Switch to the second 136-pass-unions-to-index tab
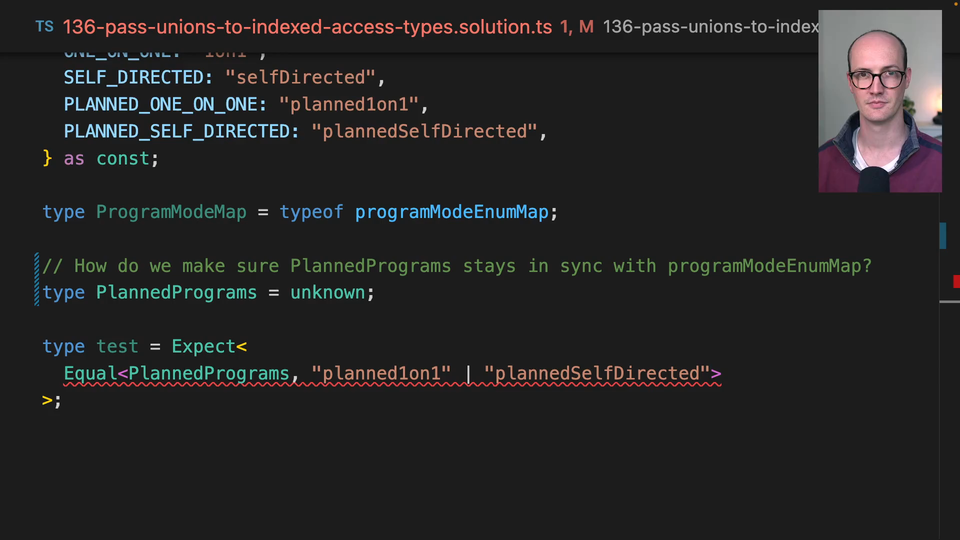 pos(710,27)
